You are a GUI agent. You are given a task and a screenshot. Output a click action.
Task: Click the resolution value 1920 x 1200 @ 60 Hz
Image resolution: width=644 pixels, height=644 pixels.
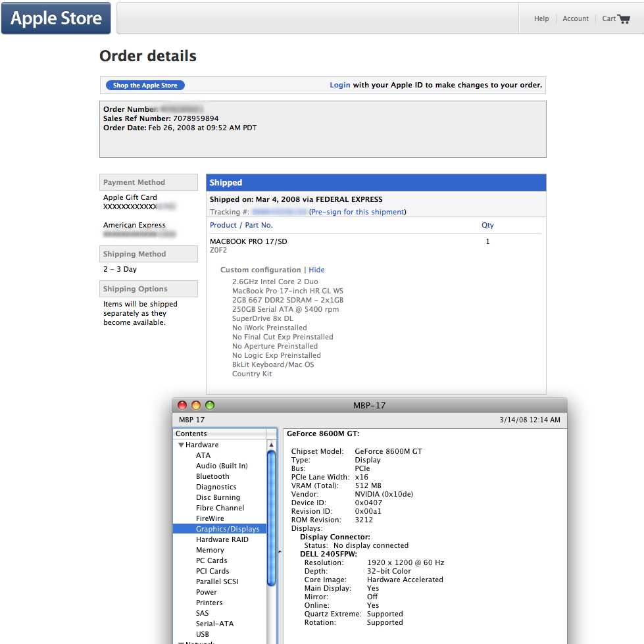(x=405, y=562)
